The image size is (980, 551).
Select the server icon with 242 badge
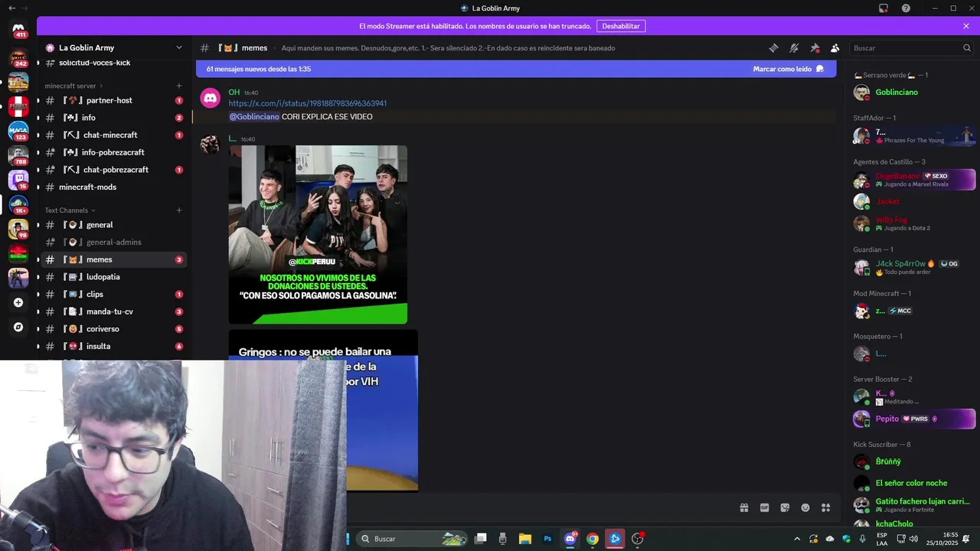tap(18, 57)
